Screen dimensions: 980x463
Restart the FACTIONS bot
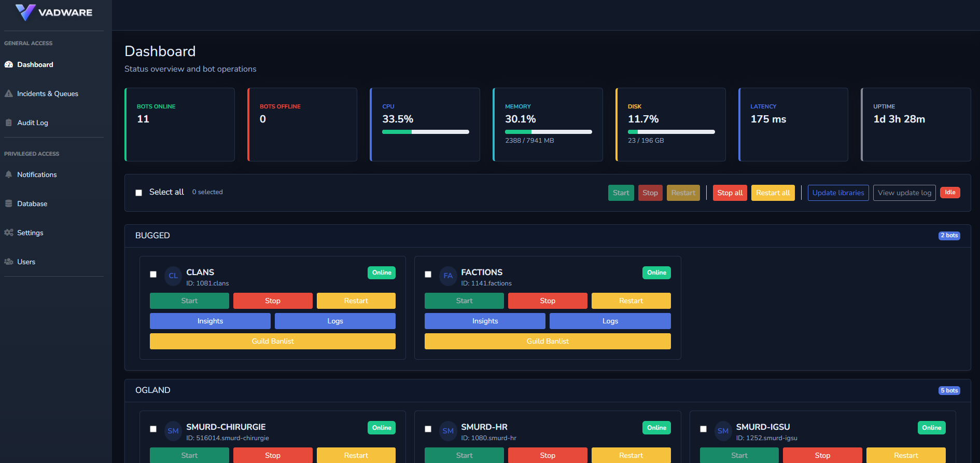(631, 301)
